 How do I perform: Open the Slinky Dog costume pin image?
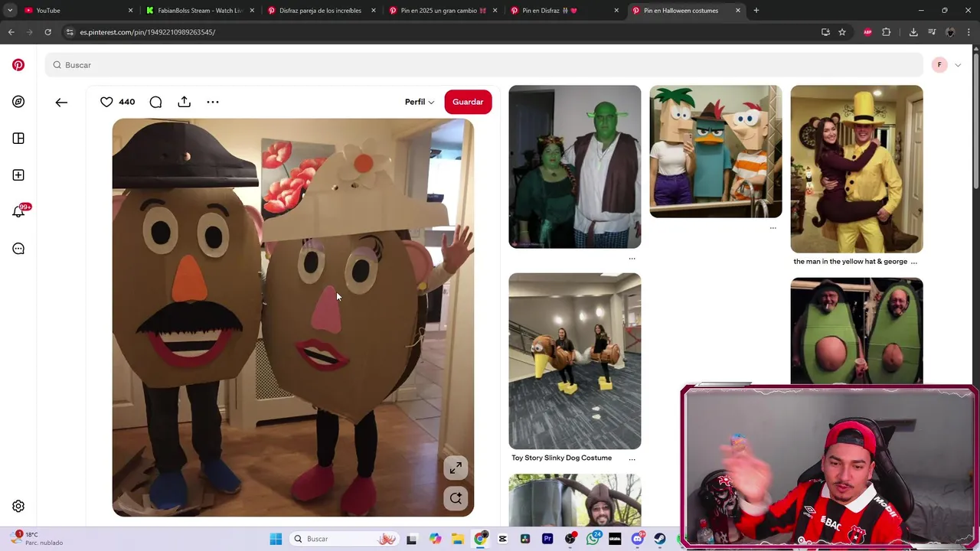(575, 361)
